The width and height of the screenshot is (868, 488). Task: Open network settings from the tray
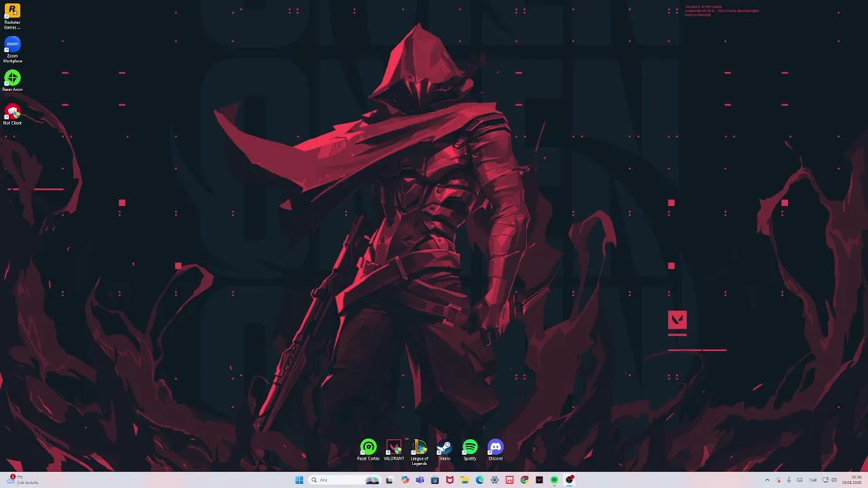(x=825, y=480)
